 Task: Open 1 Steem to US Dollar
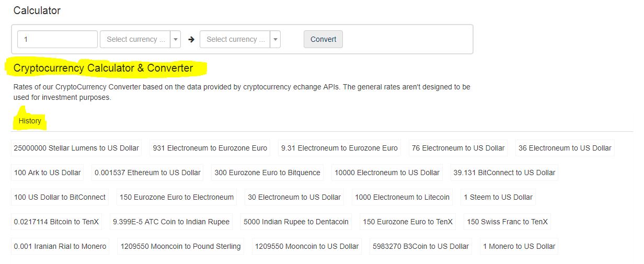click(498, 197)
